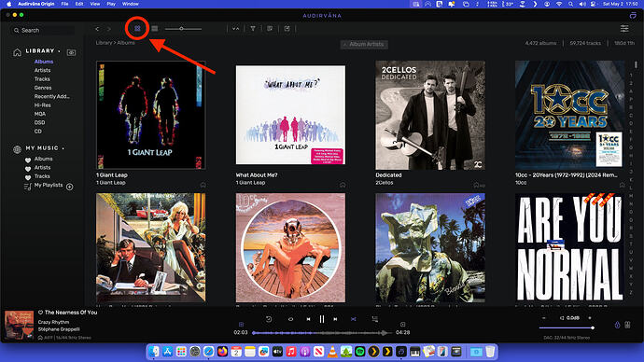Open the Window menu in menu bar
Screen dimensions: 644x362
coord(130,4)
